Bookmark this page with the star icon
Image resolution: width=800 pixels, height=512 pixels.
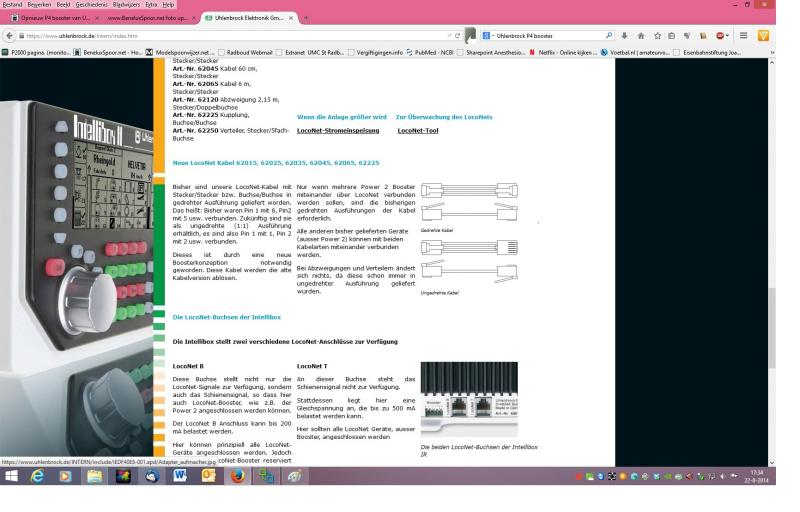pos(657,36)
